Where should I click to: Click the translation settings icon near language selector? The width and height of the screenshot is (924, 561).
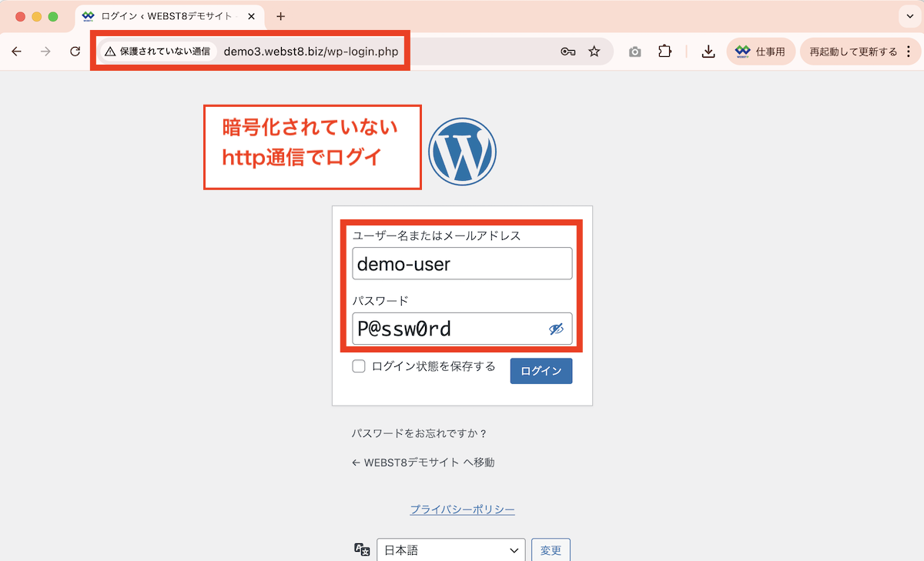(x=361, y=549)
